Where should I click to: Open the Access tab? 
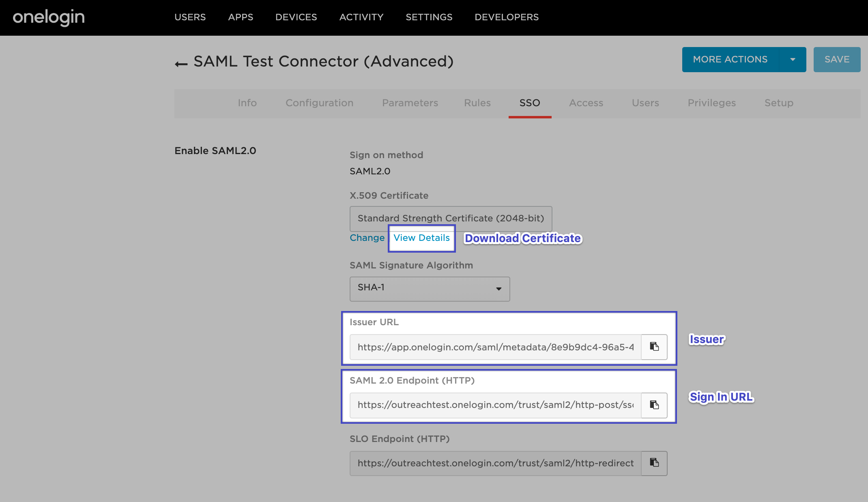click(x=586, y=103)
